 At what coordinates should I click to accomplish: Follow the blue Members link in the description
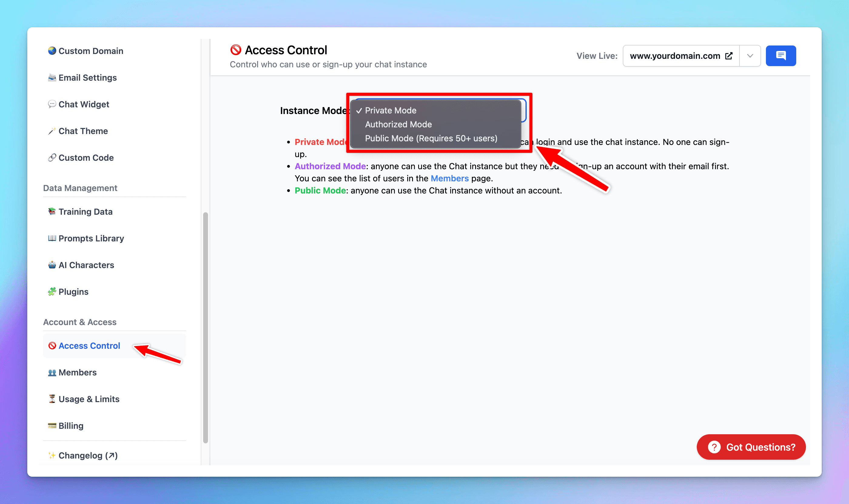[x=449, y=178]
